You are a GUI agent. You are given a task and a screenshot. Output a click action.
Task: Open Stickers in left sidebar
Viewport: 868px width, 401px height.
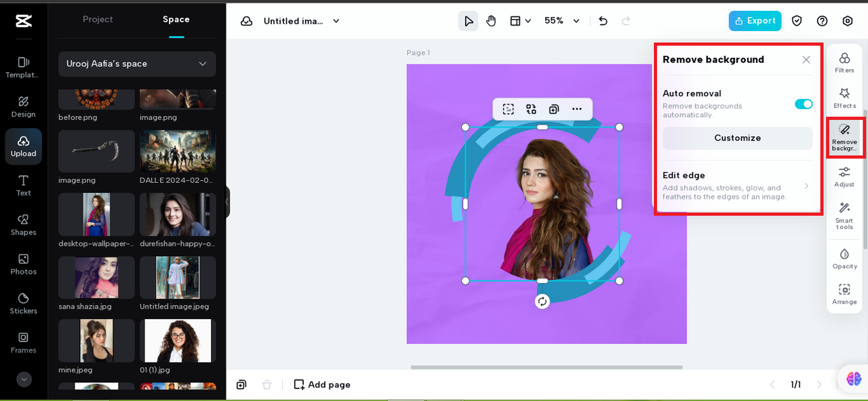click(24, 303)
